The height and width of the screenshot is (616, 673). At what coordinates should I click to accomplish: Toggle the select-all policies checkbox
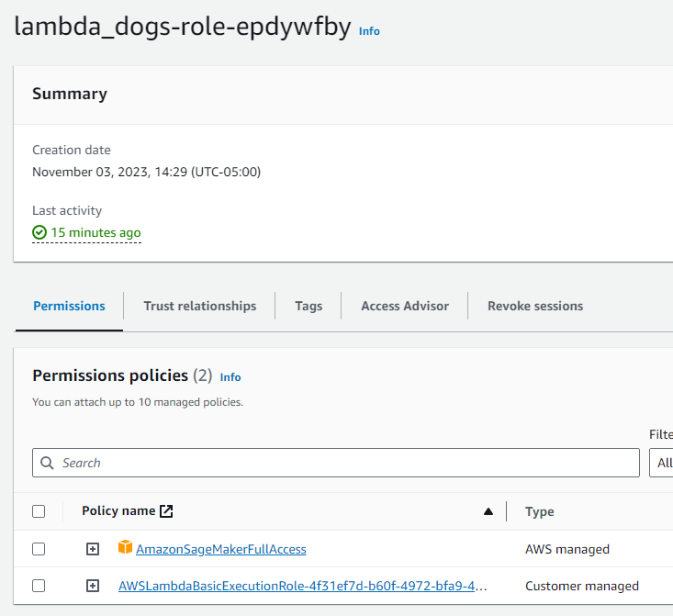coord(39,511)
